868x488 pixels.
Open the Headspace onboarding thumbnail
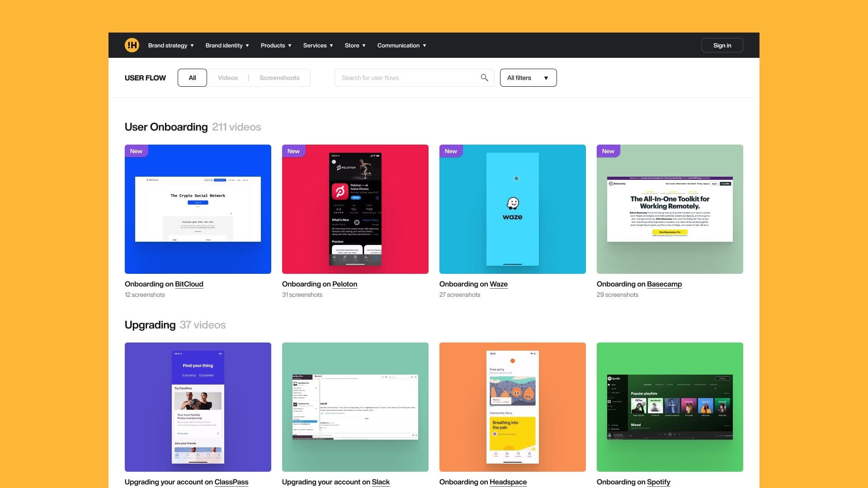[x=513, y=407]
